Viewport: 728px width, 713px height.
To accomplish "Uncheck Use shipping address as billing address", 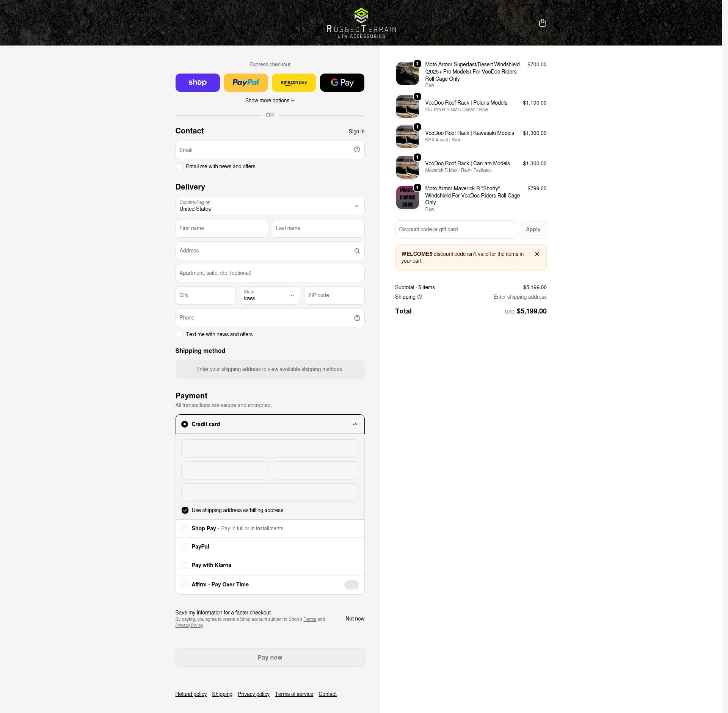I will point(185,511).
